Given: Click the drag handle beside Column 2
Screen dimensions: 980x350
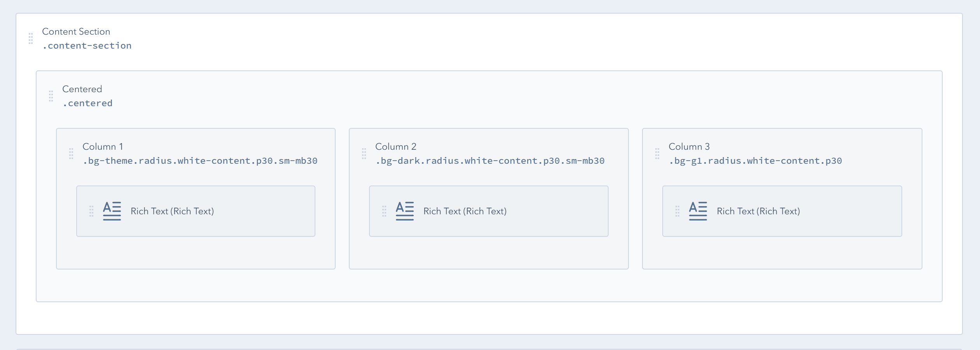Looking at the screenshot, I should [x=364, y=154].
